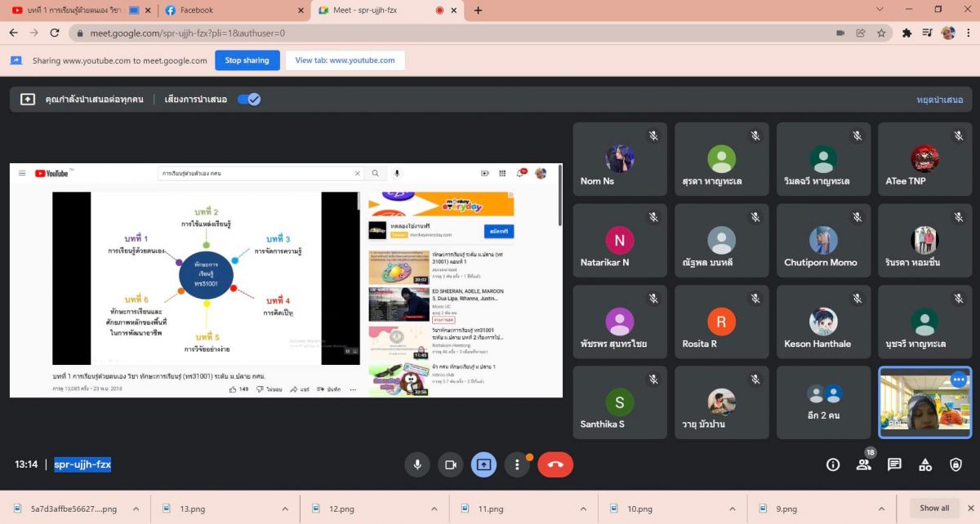
Task: Click the present screen button
Action: [x=483, y=464]
